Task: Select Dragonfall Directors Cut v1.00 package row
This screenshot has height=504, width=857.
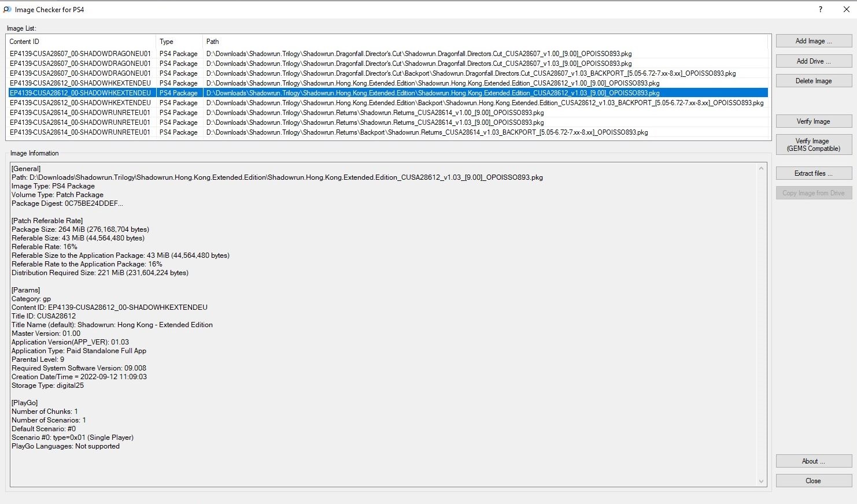Action: point(387,54)
